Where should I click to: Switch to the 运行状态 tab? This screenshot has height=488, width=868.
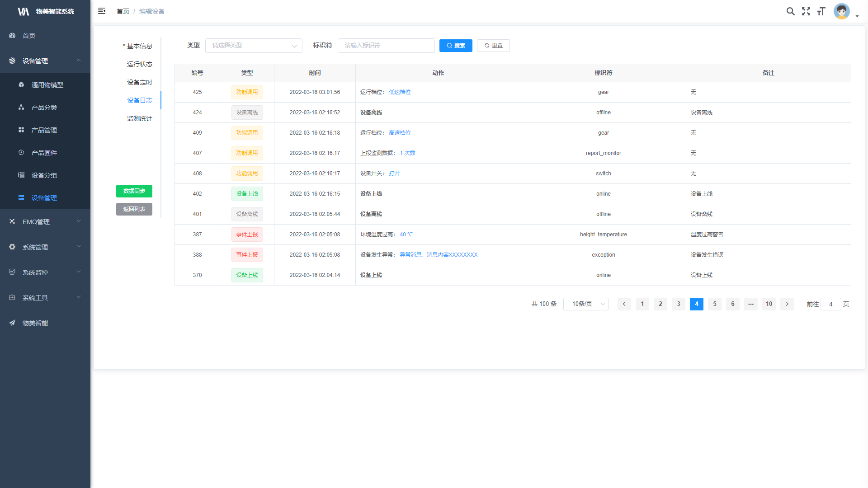[x=139, y=64]
